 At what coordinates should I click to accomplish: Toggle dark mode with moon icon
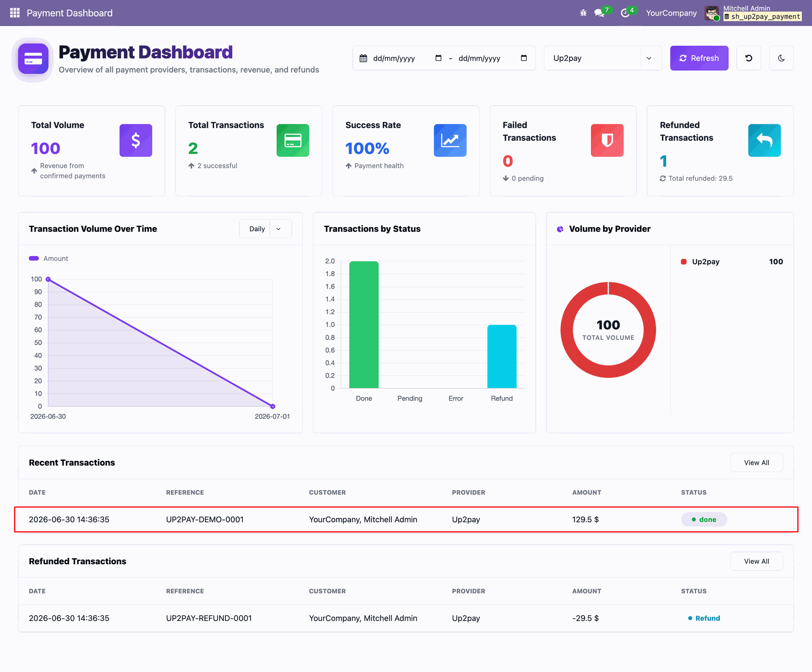pos(781,58)
